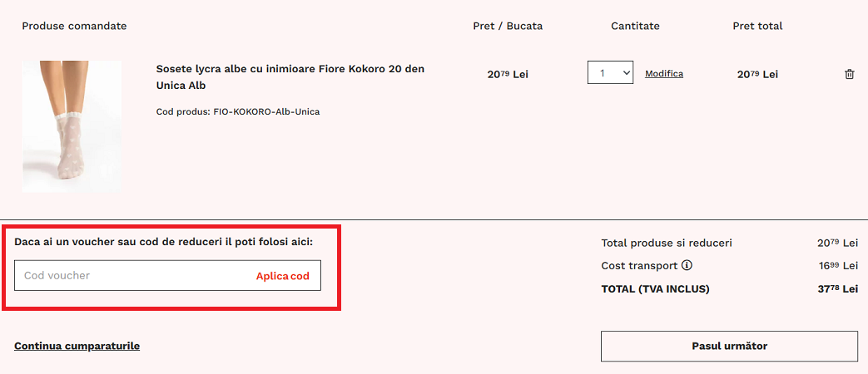The image size is (868, 374).
Task: Click the voucher instruction label text
Action: pos(164,242)
